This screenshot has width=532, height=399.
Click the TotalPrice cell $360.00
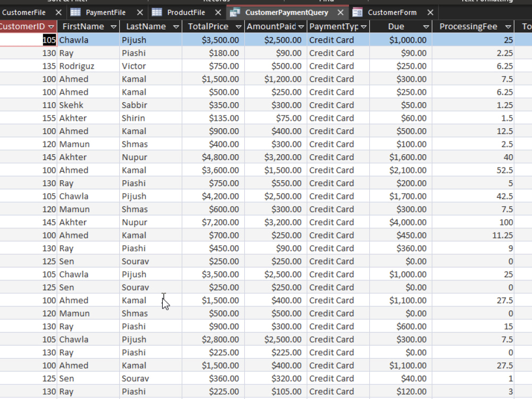(213, 378)
